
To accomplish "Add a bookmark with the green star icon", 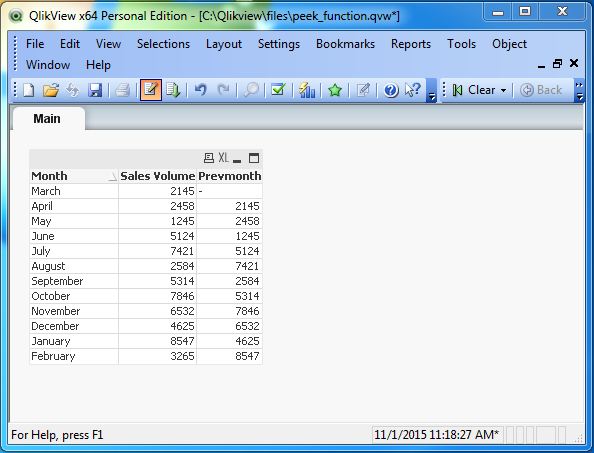I will [335, 90].
